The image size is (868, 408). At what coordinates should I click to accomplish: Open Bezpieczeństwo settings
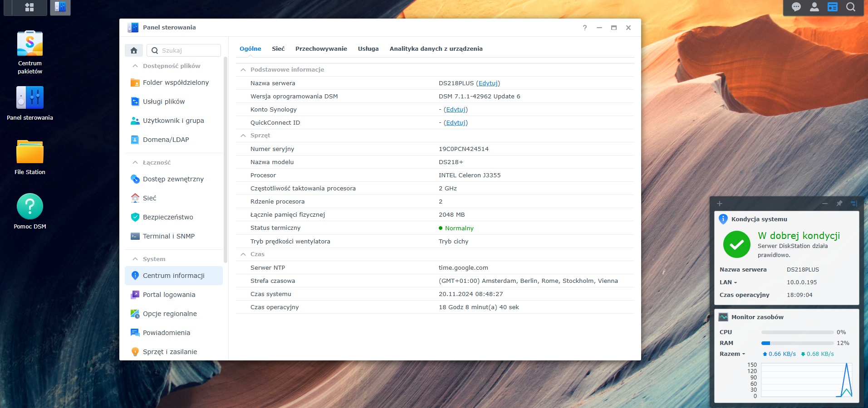click(x=174, y=217)
